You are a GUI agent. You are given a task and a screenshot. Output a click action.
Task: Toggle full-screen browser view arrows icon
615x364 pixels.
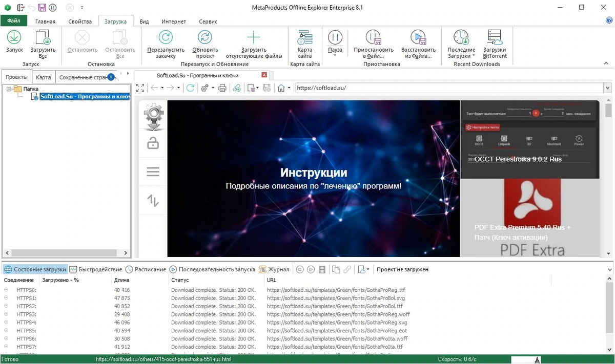click(140, 88)
